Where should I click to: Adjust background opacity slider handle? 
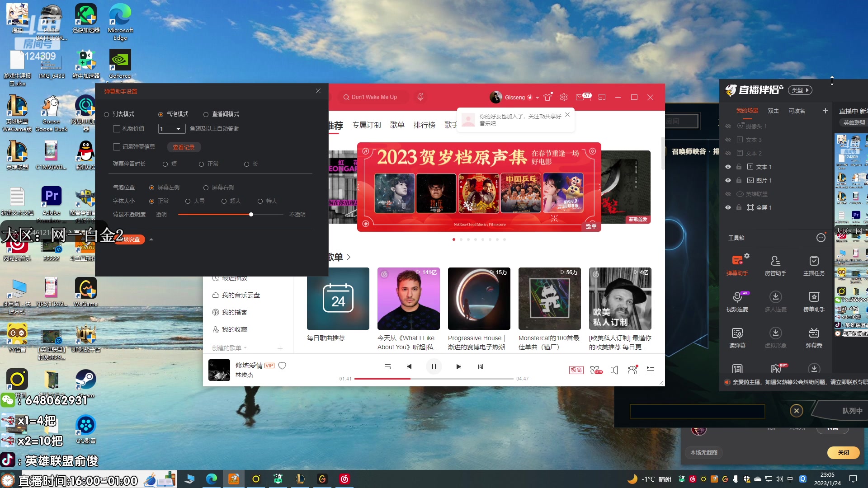(251, 214)
